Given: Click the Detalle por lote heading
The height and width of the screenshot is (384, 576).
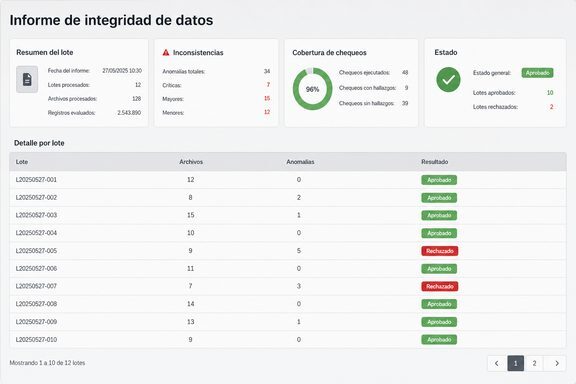Looking at the screenshot, I should (39, 143).
